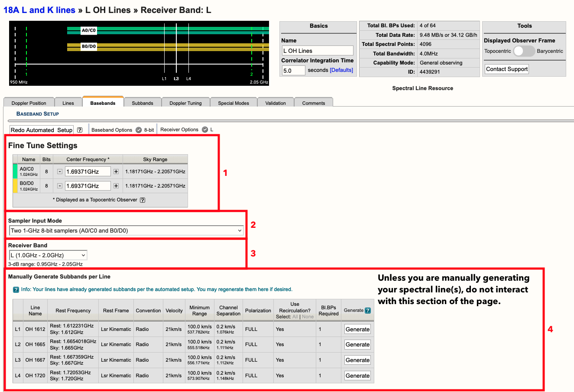The height and width of the screenshot is (392, 574).
Task: Switch to the Lines tab
Action: coord(68,103)
